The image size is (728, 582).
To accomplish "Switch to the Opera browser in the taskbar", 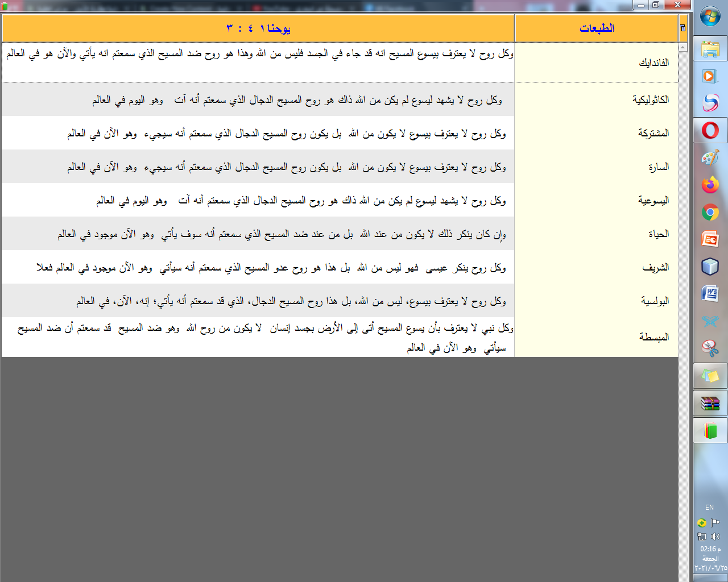I will (710, 130).
